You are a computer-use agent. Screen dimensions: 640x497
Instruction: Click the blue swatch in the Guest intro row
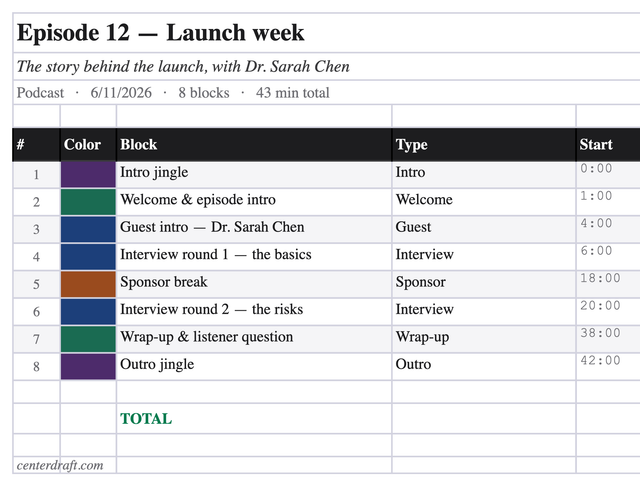click(88, 229)
